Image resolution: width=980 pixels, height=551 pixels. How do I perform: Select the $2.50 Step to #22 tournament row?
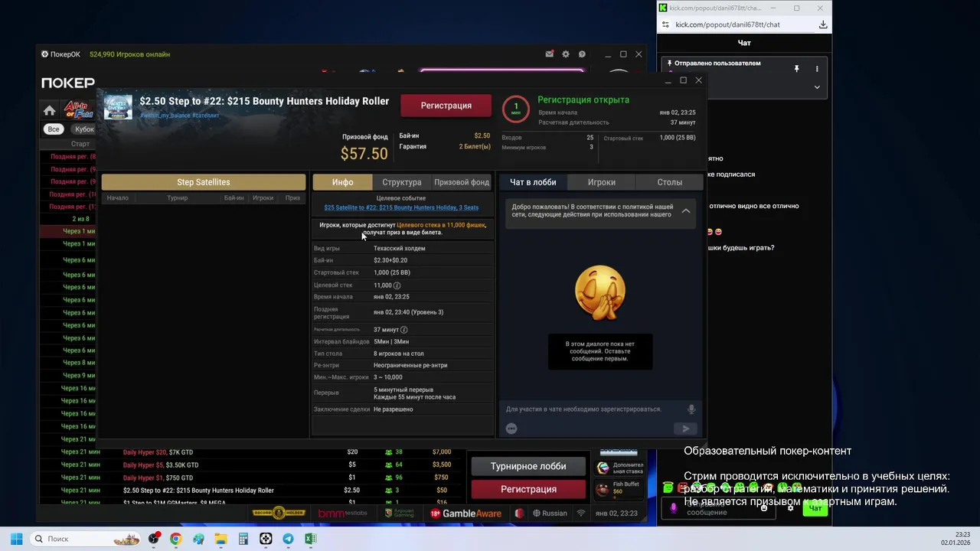(253, 491)
